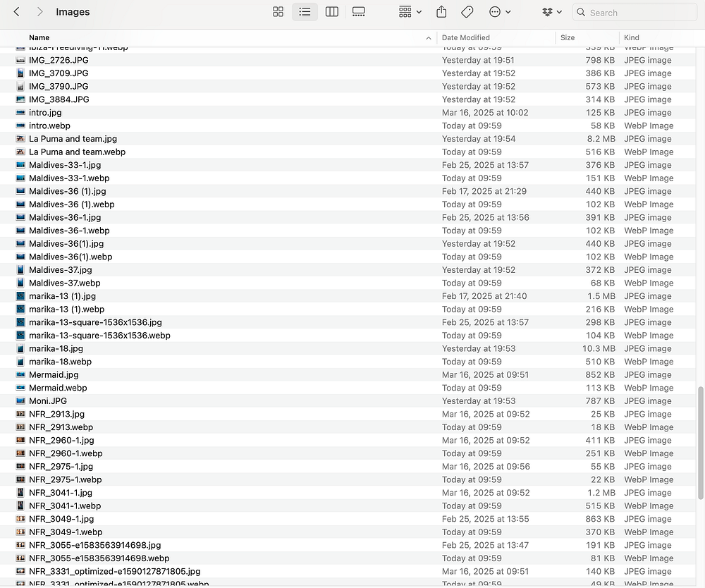Select NFR_3041-1.webp file name
The width and height of the screenshot is (705, 588).
tap(65, 506)
